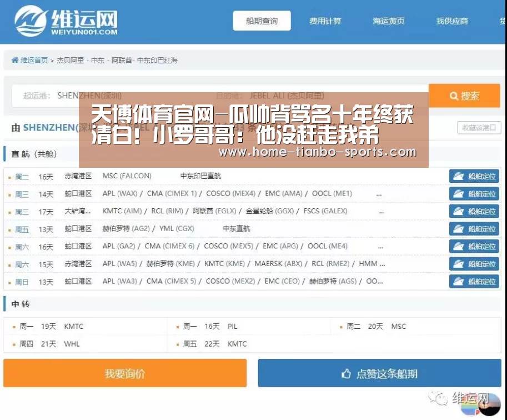Click the 收藏该港口 button
Viewport: 507px width, 420px height.
pos(479,127)
